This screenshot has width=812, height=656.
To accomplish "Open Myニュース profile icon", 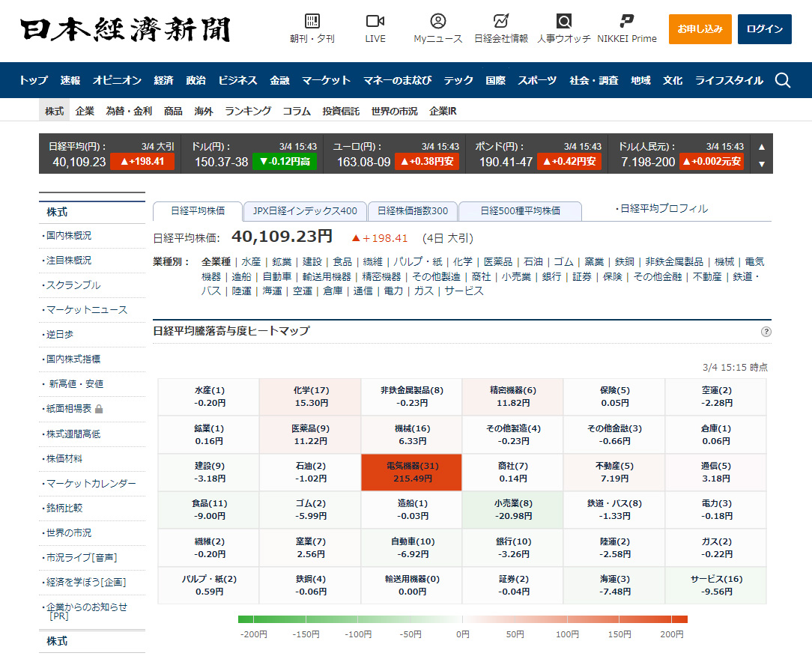I will pyautogui.click(x=438, y=21).
